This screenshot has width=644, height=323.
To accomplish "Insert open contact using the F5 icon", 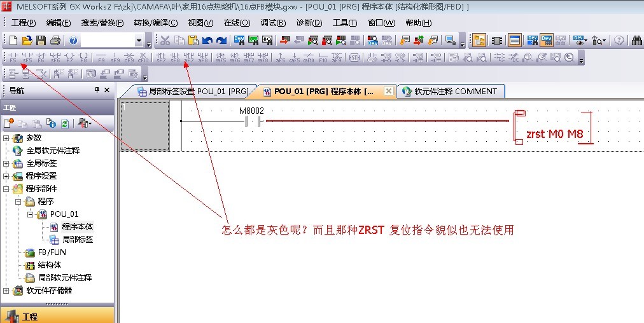I will point(13,58).
